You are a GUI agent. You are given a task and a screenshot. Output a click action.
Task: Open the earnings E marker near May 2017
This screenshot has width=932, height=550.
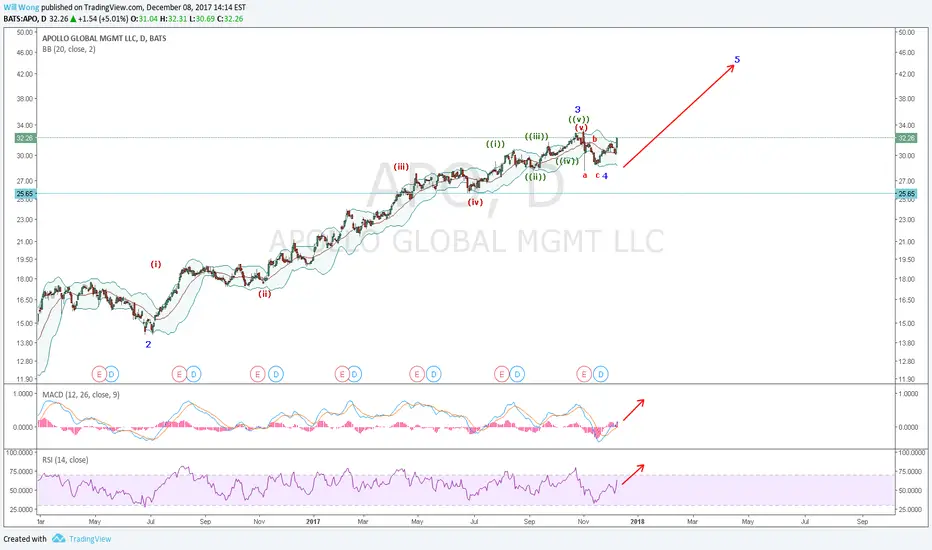tap(417, 374)
